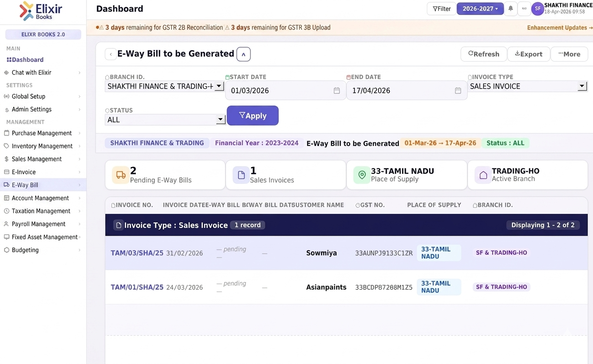Click the Purchase Management sidebar icon

point(7,133)
